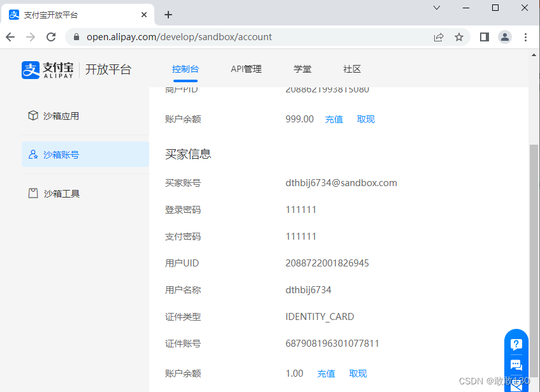Click 证件账号 value 687908196301077811

pos(332,344)
